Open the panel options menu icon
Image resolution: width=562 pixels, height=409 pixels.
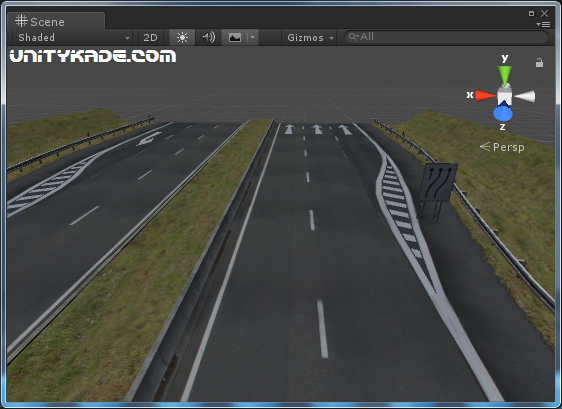543,24
